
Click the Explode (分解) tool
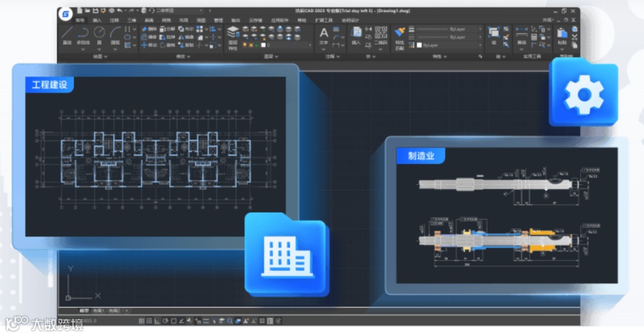coord(168,29)
